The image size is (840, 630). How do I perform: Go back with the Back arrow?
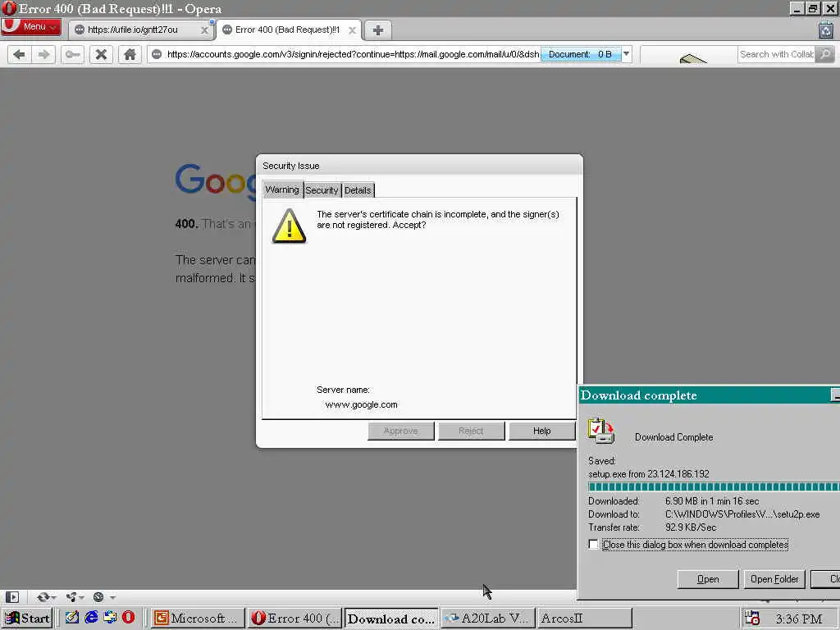point(20,54)
